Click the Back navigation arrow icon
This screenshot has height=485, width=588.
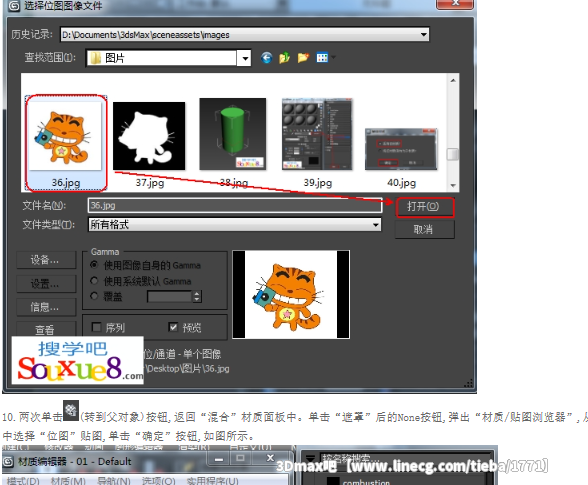click(266, 58)
